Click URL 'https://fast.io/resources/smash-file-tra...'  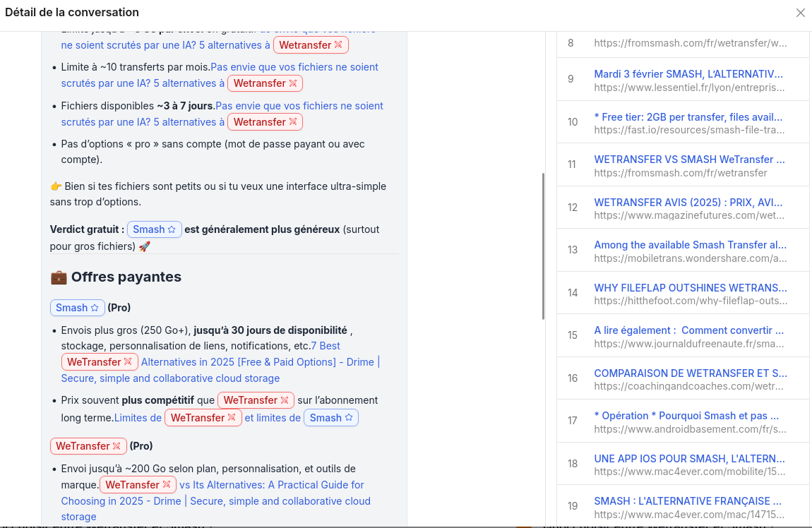coord(689,130)
